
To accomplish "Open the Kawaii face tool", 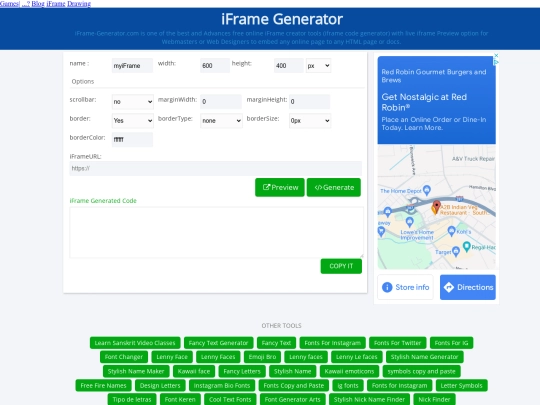I will [x=194, y=371].
